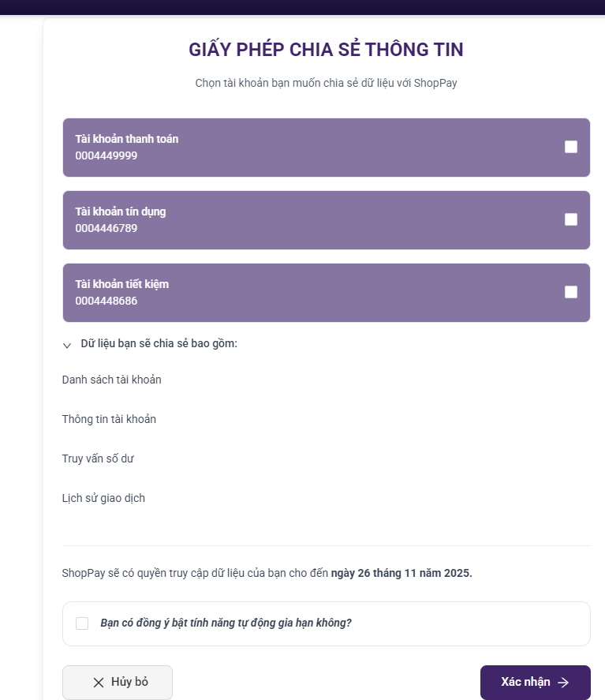The height and width of the screenshot is (700, 605).
Task: Click the expiry date 26 tháng 11 năm 2025
Action: point(401,573)
